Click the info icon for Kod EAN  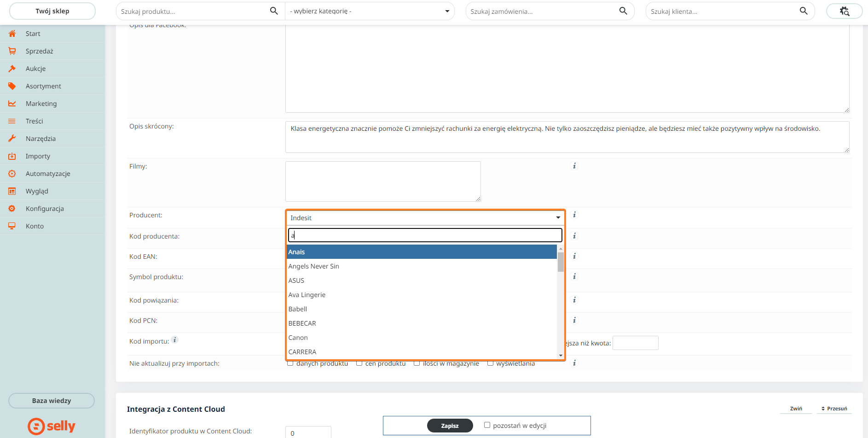coord(574,257)
